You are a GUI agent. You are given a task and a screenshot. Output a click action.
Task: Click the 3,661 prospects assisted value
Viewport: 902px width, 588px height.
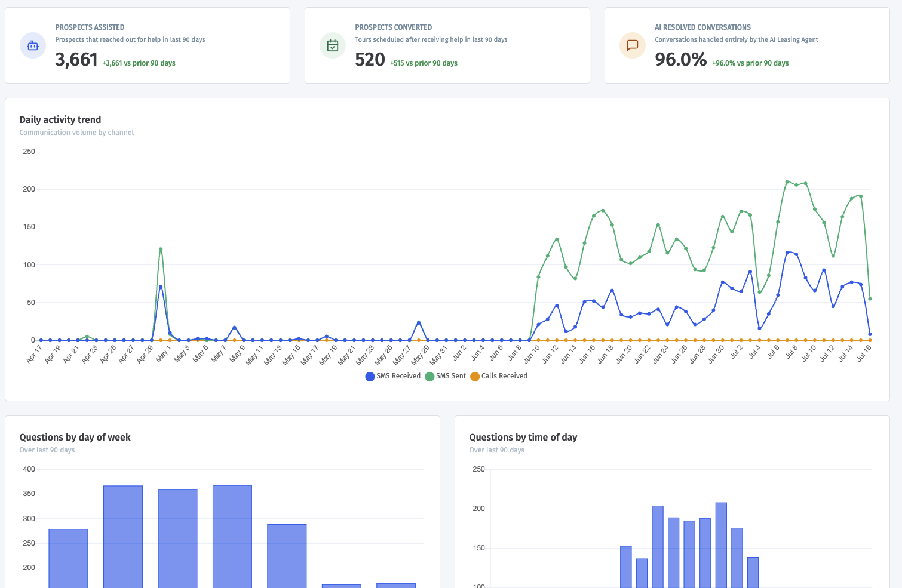[x=76, y=60]
